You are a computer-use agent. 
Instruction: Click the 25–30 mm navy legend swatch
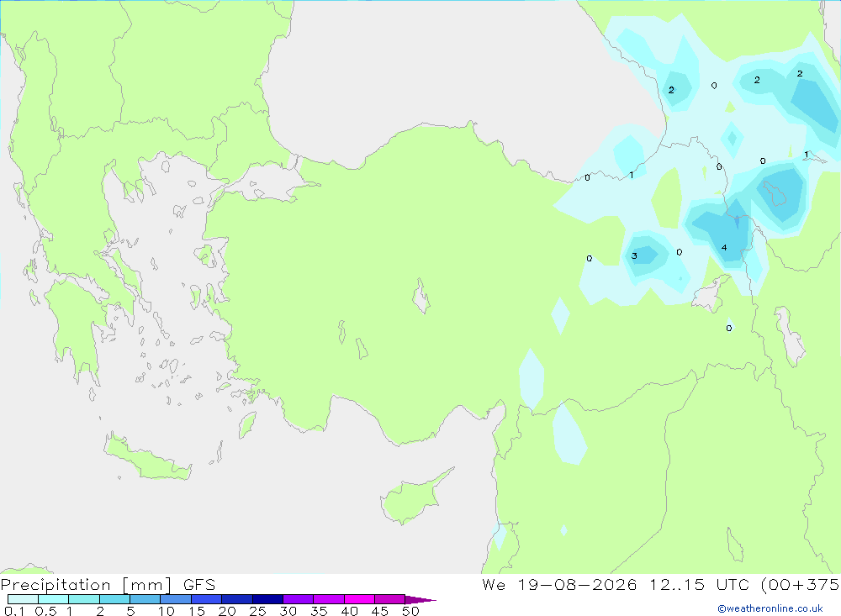pyautogui.click(x=267, y=599)
